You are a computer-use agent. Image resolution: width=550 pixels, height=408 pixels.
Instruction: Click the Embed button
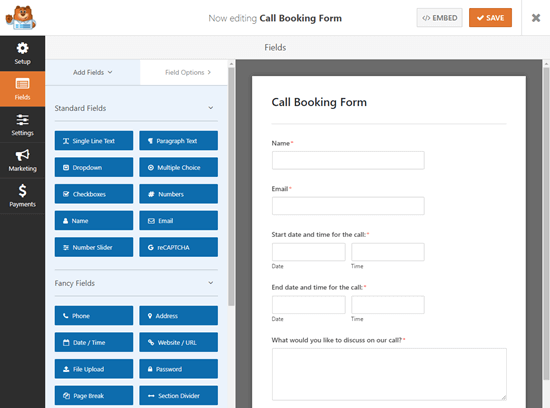(x=440, y=18)
